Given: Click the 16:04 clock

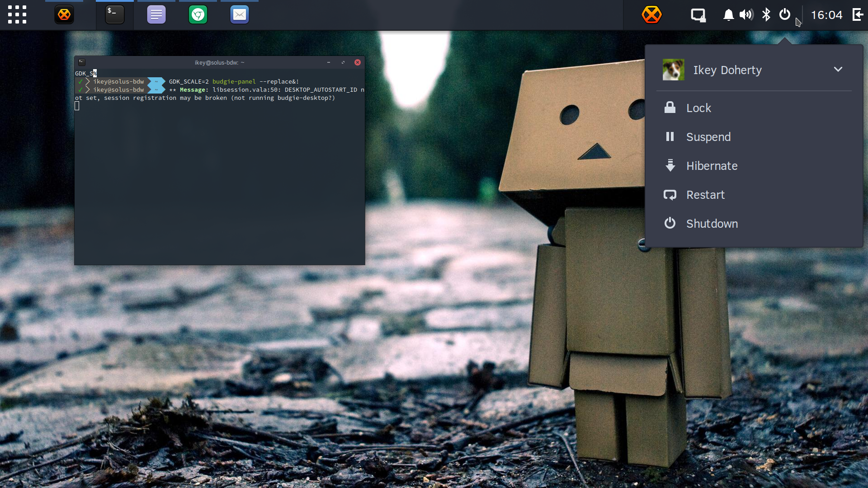Looking at the screenshot, I should pos(826,15).
